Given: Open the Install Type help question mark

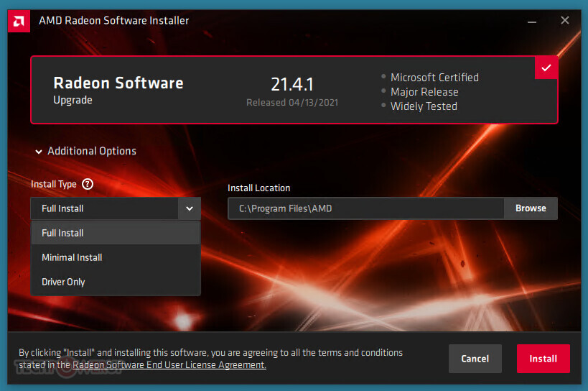Looking at the screenshot, I should 88,184.
